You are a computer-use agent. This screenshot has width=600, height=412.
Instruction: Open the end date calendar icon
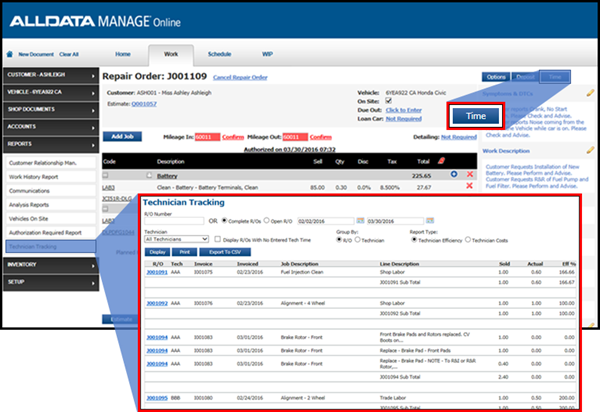click(x=430, y=220)
